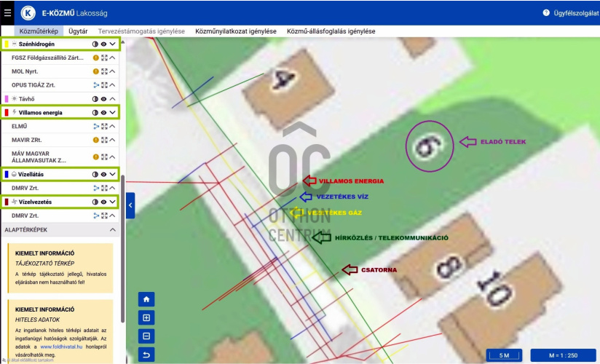Click the home map view button
Image resolution: width=600 pixels, height=364 pixels.
coord(146,299)
